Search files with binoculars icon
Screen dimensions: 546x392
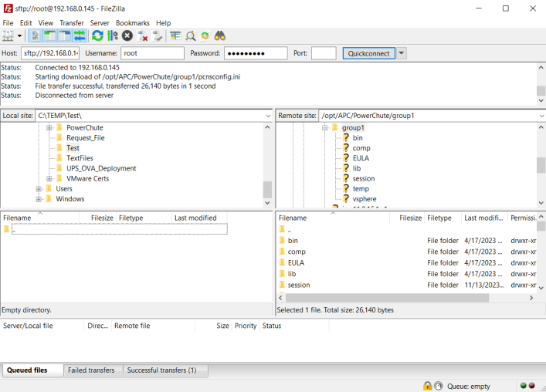220,35
